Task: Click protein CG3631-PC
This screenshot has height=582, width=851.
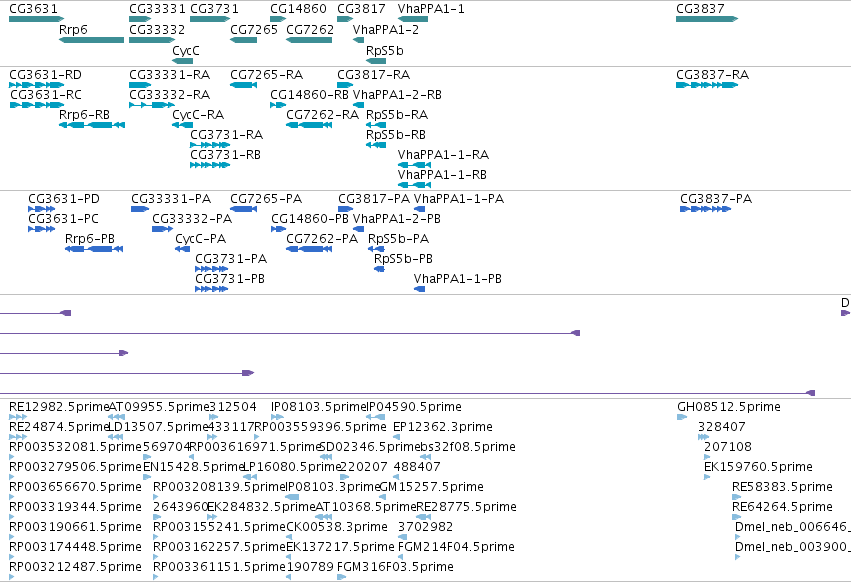Action: (x=63, y=218)
